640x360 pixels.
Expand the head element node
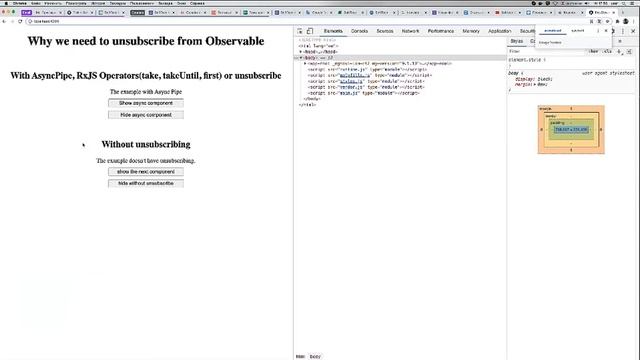click(x=301, y=52)
